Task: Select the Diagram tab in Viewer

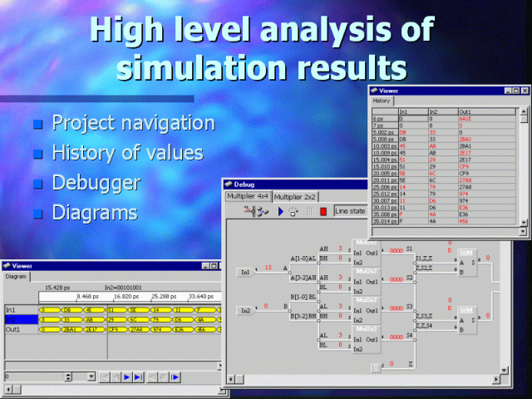Action: [17, 277]
